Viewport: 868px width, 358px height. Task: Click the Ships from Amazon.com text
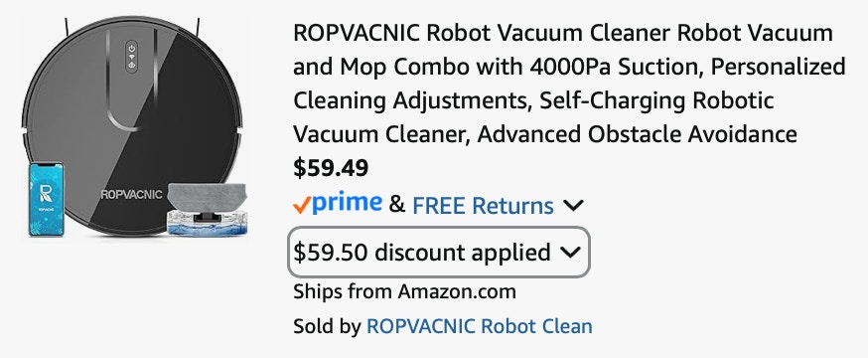click(x=404, y=291)
